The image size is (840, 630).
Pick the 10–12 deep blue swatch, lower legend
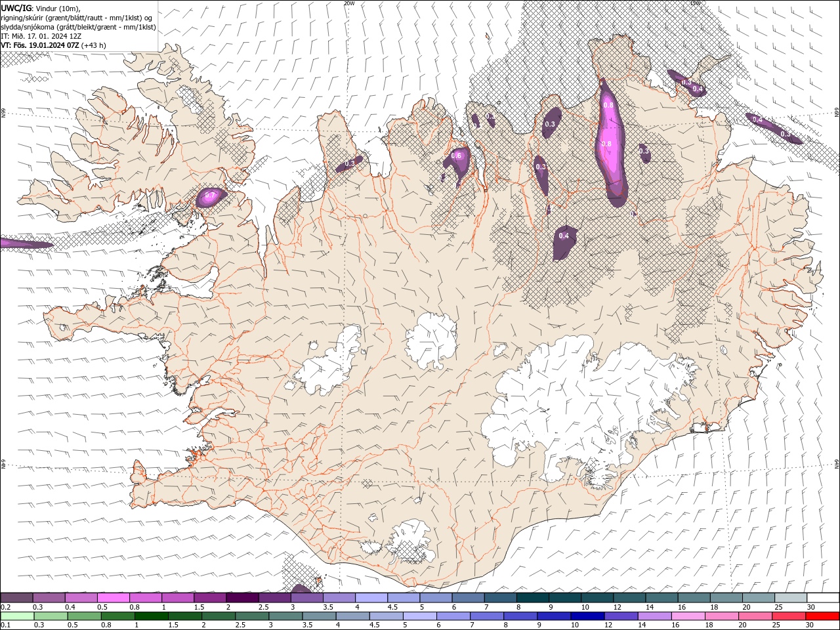pyautogui.click(x=587, y=616)
